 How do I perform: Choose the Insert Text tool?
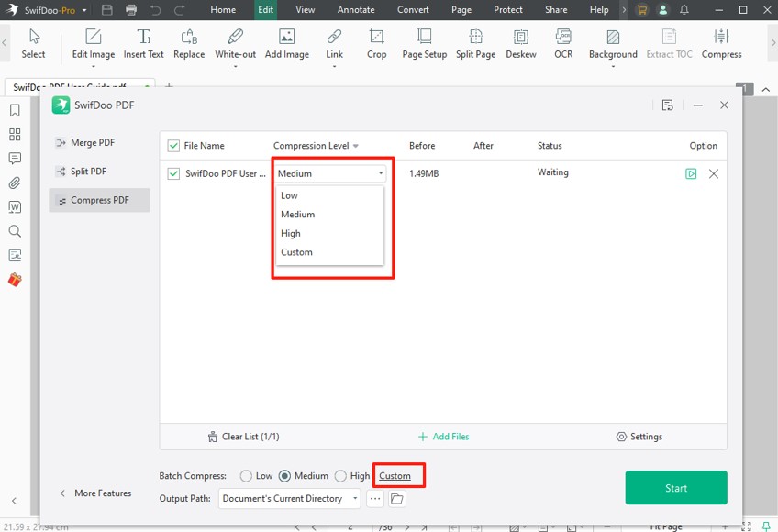coord(143,44)
